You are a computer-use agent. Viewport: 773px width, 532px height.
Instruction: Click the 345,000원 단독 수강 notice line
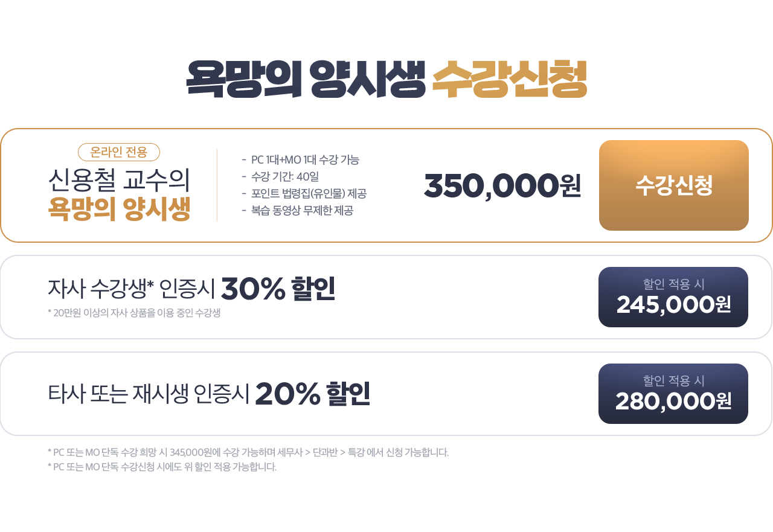coord(248,452)
